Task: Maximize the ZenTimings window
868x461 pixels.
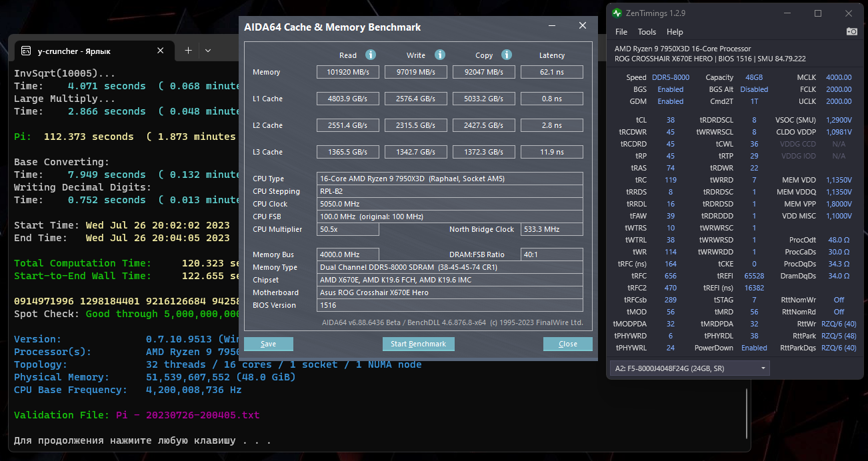Action: tap(818, 13)
